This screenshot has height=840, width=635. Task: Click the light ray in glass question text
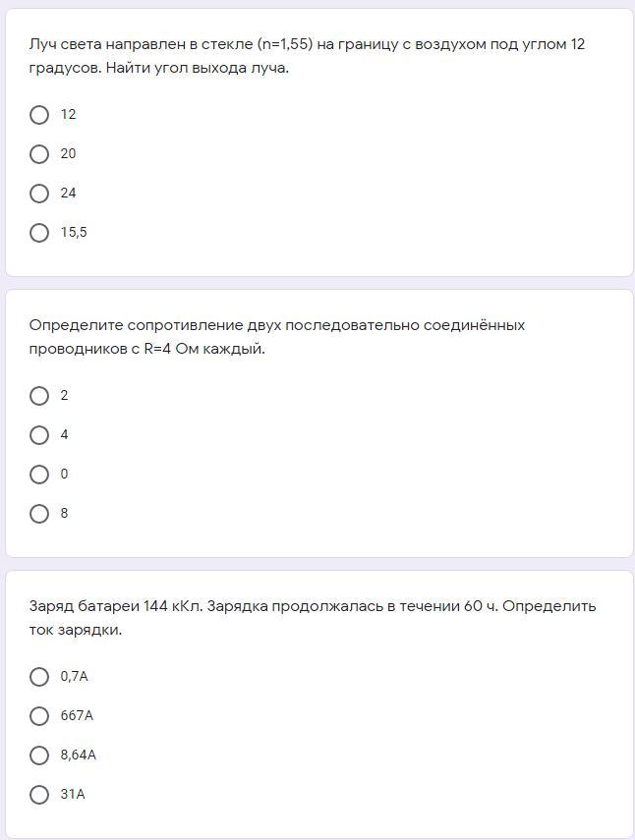point(307,56)
